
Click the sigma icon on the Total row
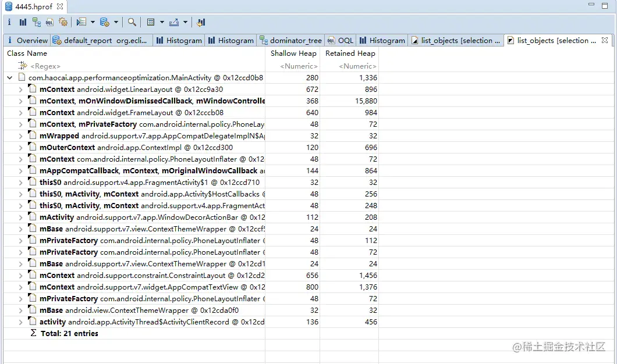(33, 333)
